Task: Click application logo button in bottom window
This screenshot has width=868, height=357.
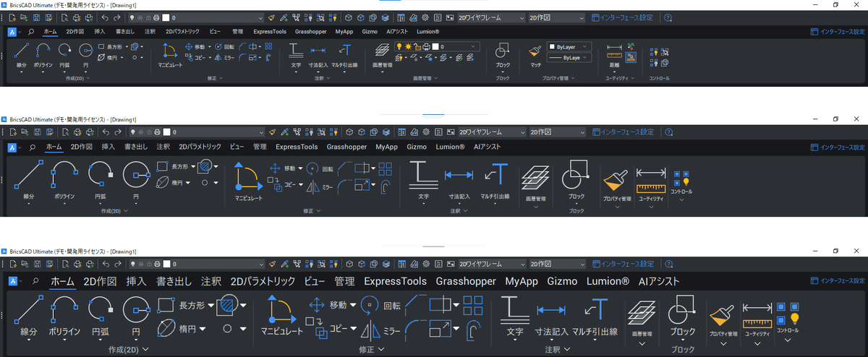Action: tap(12, 280)
